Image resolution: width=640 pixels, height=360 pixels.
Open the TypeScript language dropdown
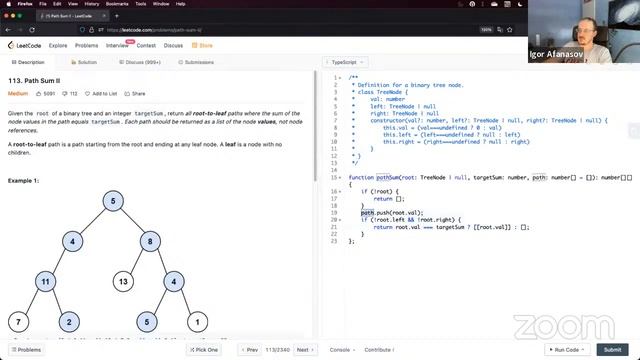coord(346,62)
